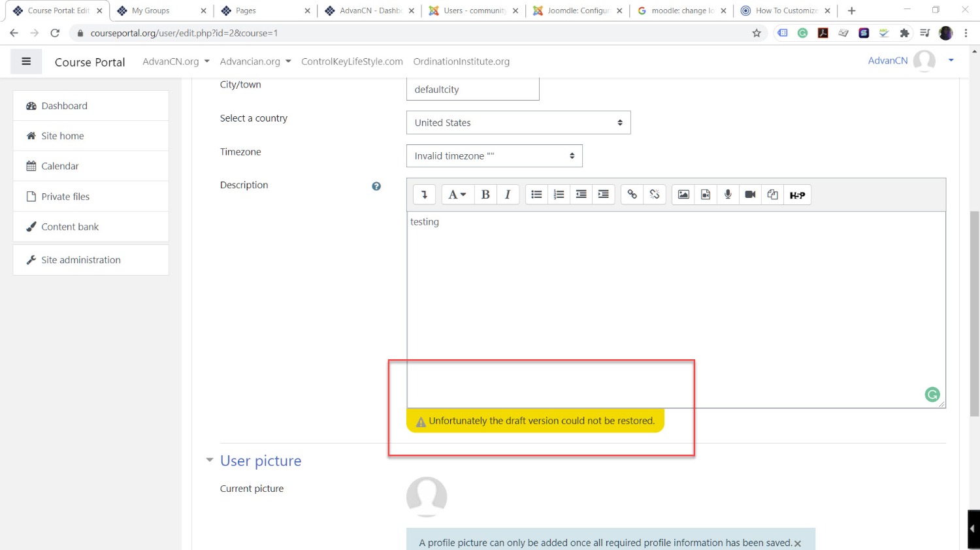
Task: Open the Timezone dropdown
Action: click(x=494, y=156)
